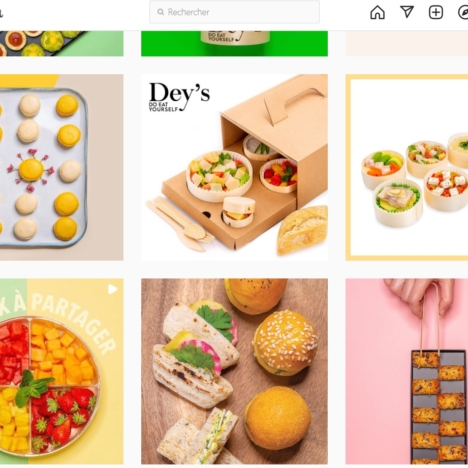The width and height of the screenshot is (468, 468).
Task: Focus the Rechercher search field
Action: click(234, 12)
